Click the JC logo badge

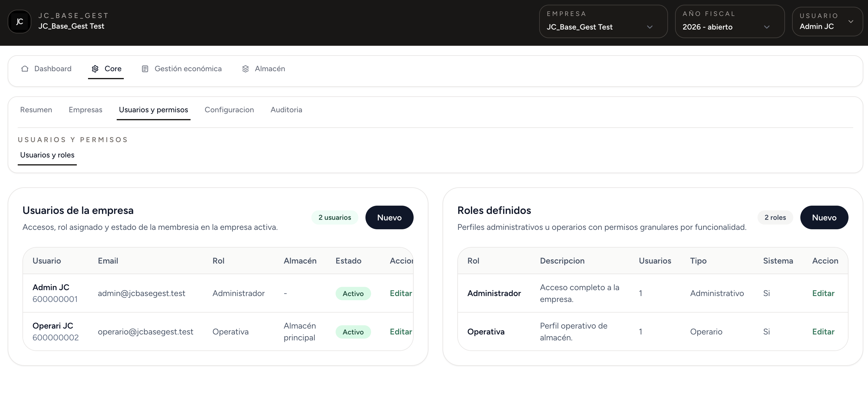[x=19, y=22]
